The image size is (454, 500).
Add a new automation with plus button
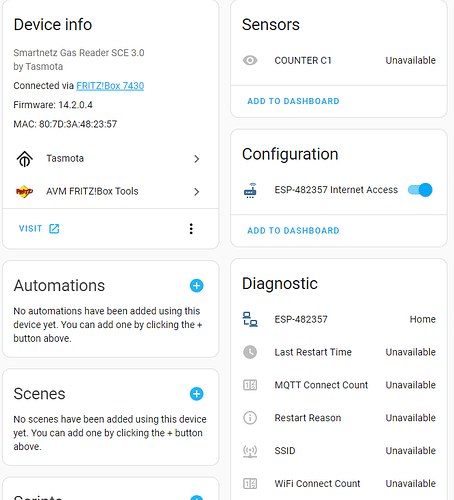click(x=197, y=286)
